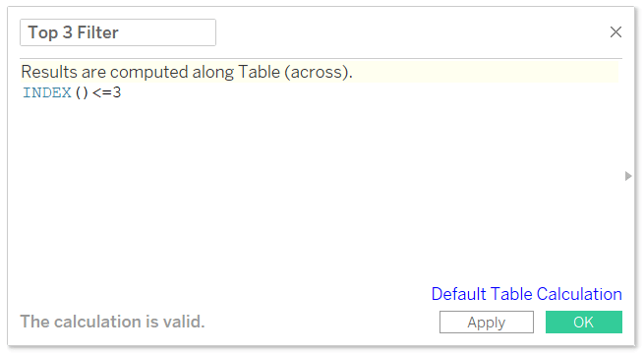644x354 pixels.
Task: Click the calculation is valid status message
Action: 112,322
